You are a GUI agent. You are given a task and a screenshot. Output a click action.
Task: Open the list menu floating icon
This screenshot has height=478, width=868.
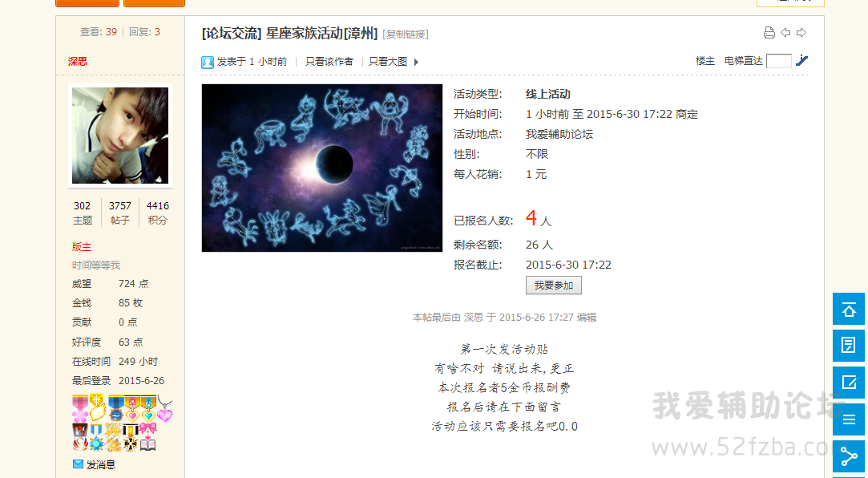coord(849,419)
